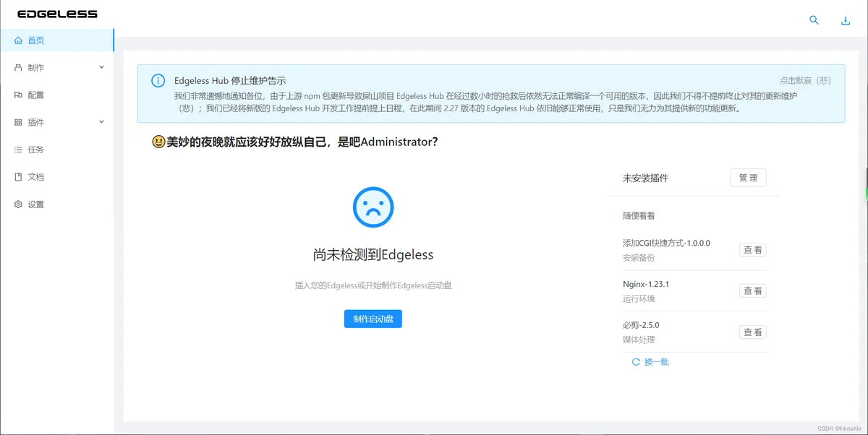The width and height of the screenshot is (868, 435).
Task: View the Nginx-1.23.1 plugin details
Action: tap(753, 291)
